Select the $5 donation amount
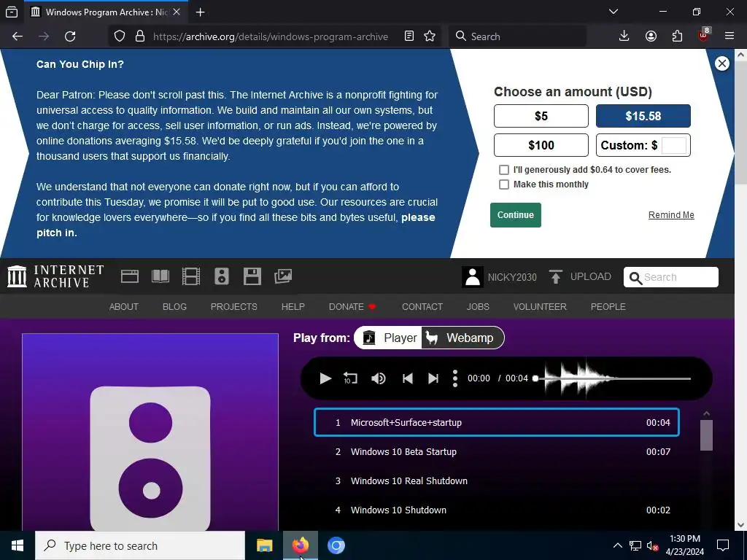Image resolution: width=747 pixels, height=560 pixels. point(541,116)
